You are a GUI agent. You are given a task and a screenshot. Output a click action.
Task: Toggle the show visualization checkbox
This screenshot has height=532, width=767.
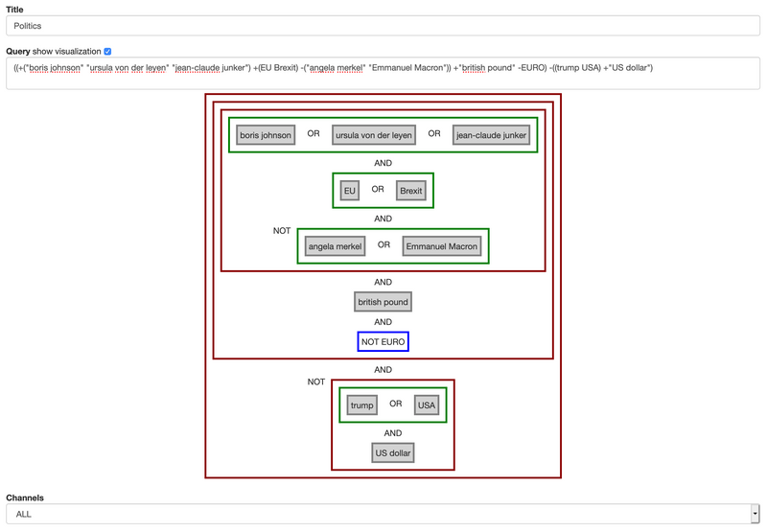(107, 51)
